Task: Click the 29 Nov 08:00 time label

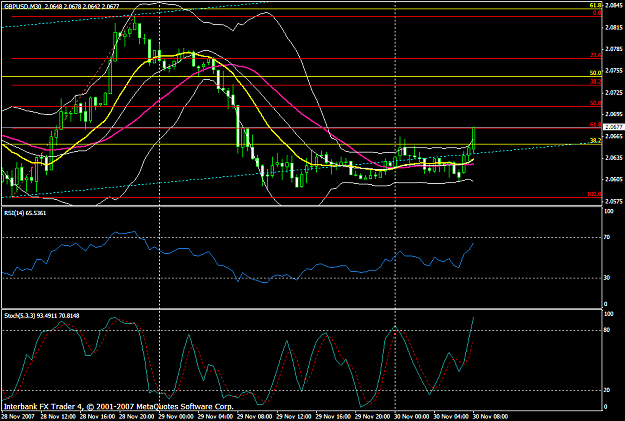Action: point(254,417)
